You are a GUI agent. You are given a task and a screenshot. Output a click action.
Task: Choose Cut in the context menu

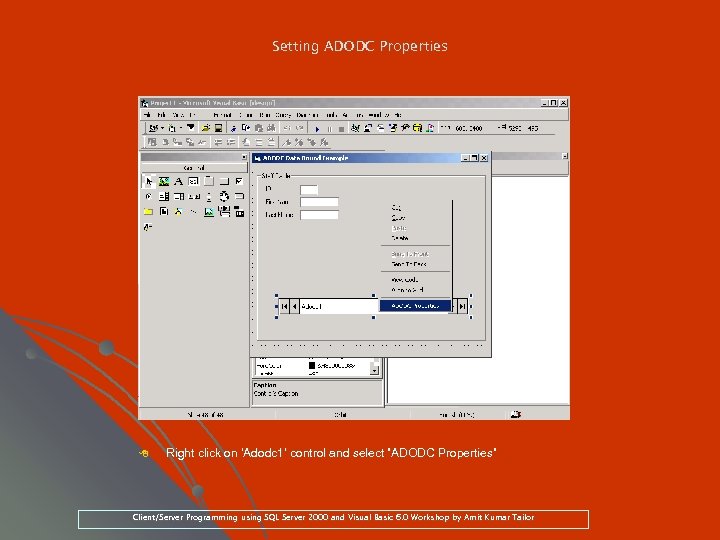pyautogui.click(x=415, y=208)
